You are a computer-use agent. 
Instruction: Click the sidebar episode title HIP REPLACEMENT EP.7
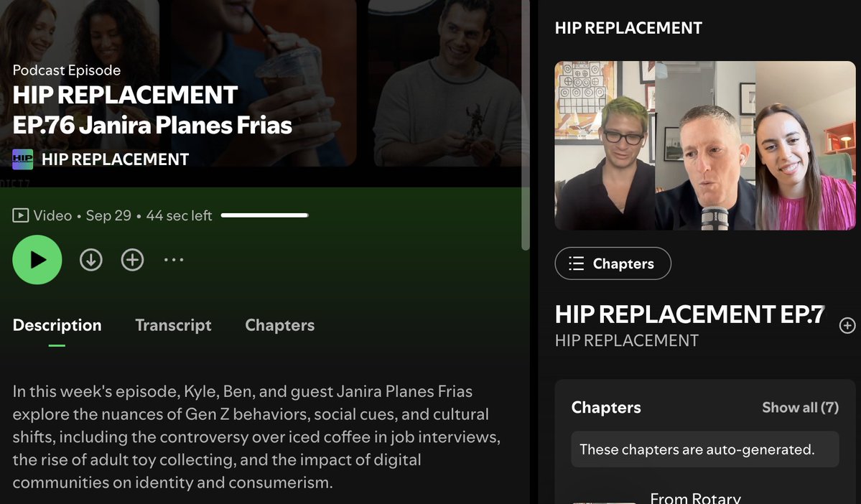tap(689, 314)
